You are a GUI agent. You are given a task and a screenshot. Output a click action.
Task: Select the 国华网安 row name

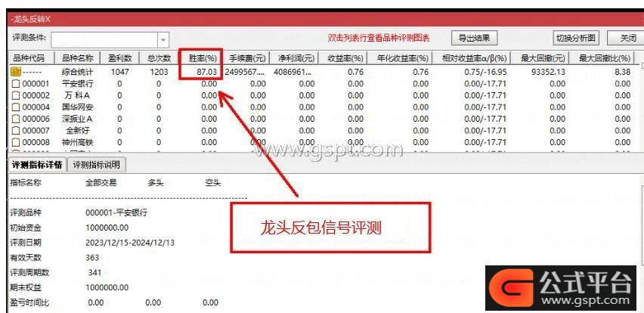[x=78, y=107]
